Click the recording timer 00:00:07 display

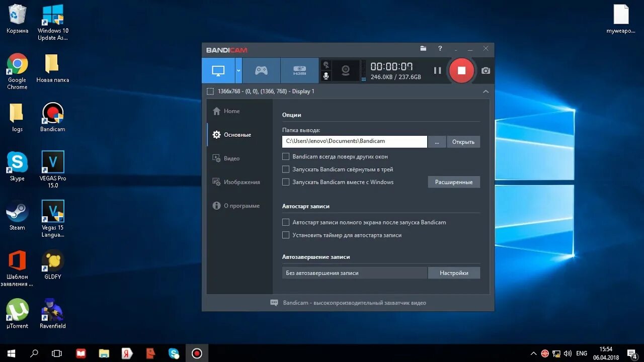coord(392,66)
